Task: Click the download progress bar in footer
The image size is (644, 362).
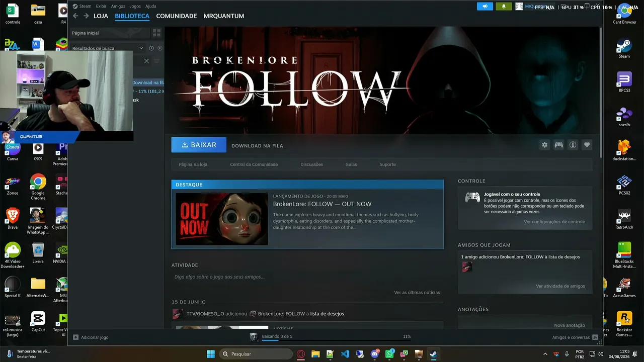Action: (336, 340)
